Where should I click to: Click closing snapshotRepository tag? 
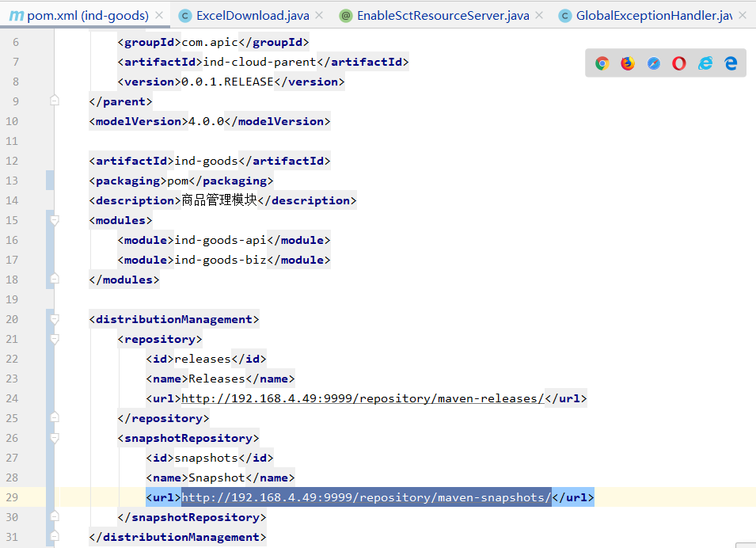point(192,517)
